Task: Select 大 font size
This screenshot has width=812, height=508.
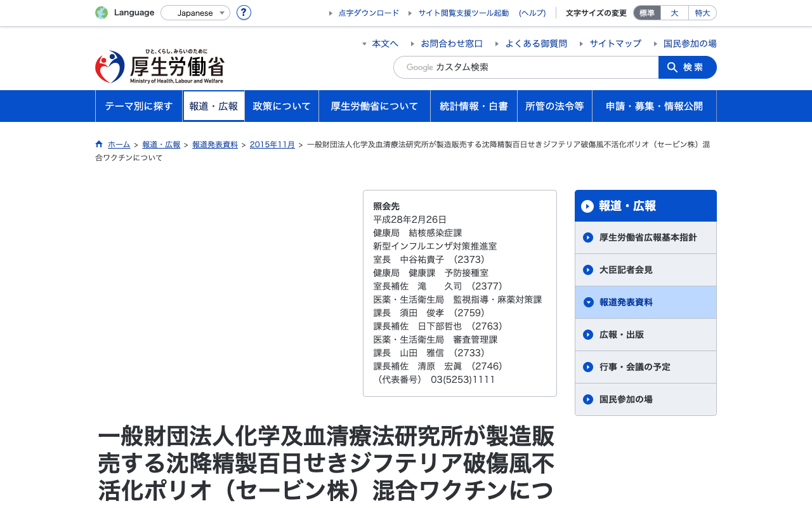Action: (x=674, y=13)
